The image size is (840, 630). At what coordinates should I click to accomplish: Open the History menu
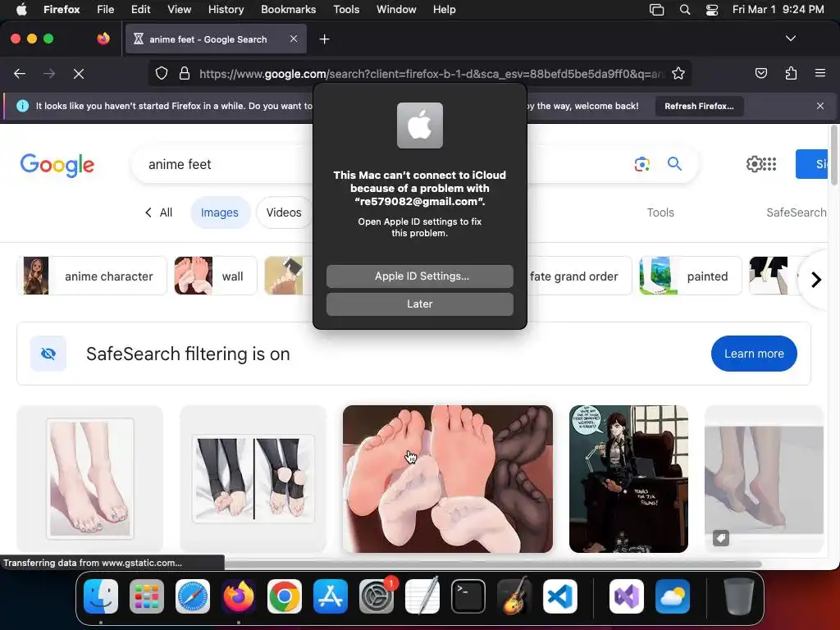(x=226, y=9)
